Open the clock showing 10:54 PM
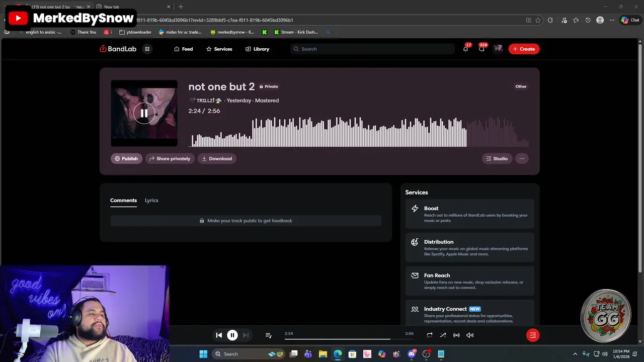644x362 pixels. tap(621, 354)
